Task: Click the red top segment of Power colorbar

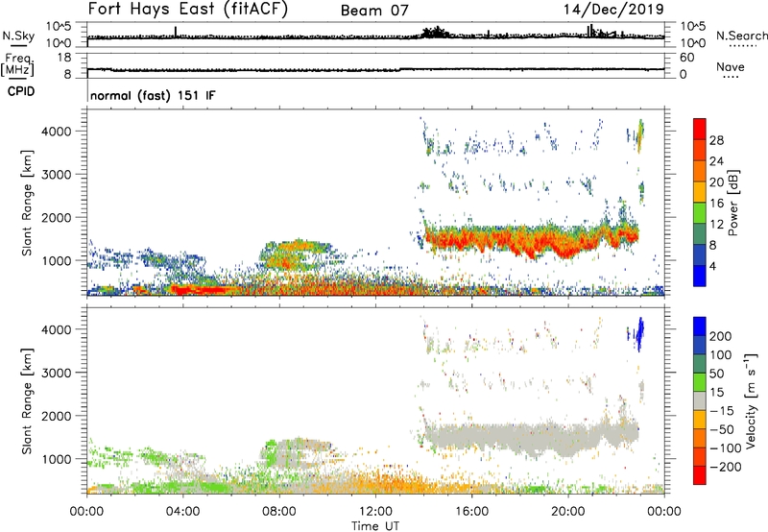Action: 700,129
